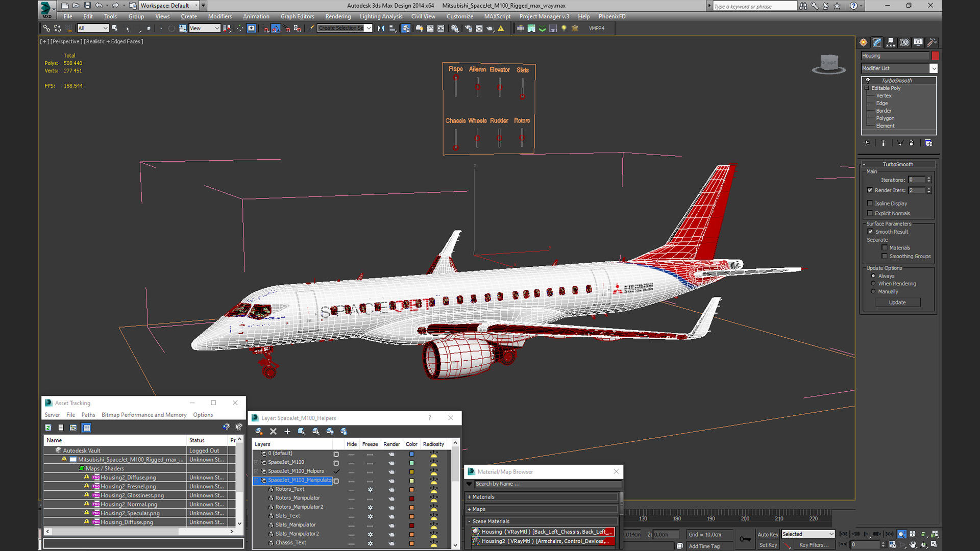Viewport: 980px width, 551px height.
Task: Click Undo in the quick access toolbar
Action: 99,6
